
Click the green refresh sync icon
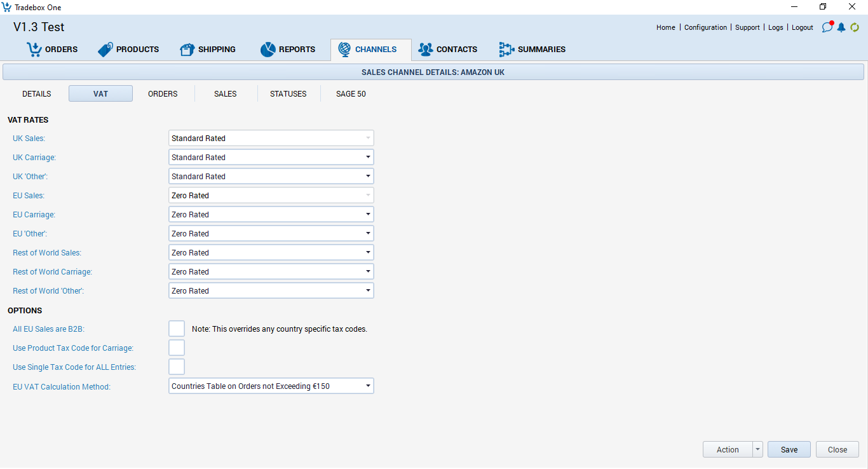click(855, 27)
